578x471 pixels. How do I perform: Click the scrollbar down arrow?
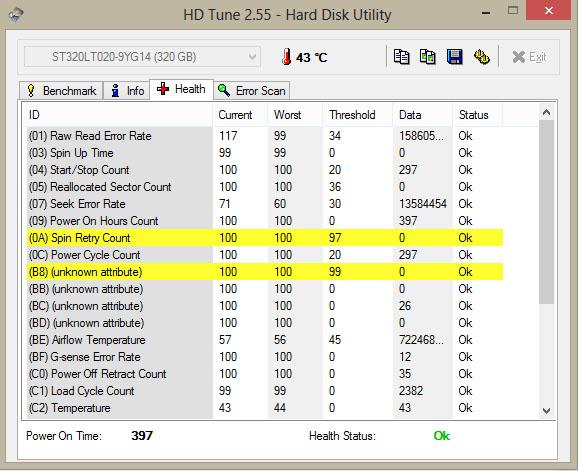click(x=546, y=410)
